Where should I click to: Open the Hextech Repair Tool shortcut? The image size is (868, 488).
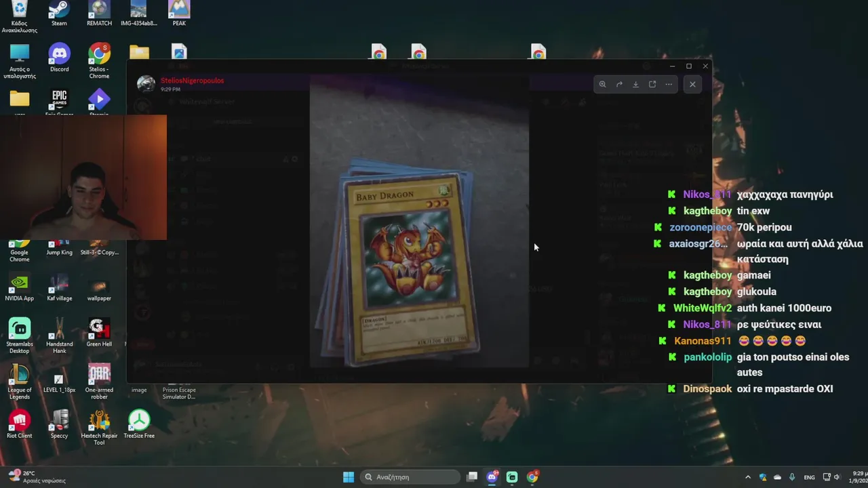pos(99,428)
